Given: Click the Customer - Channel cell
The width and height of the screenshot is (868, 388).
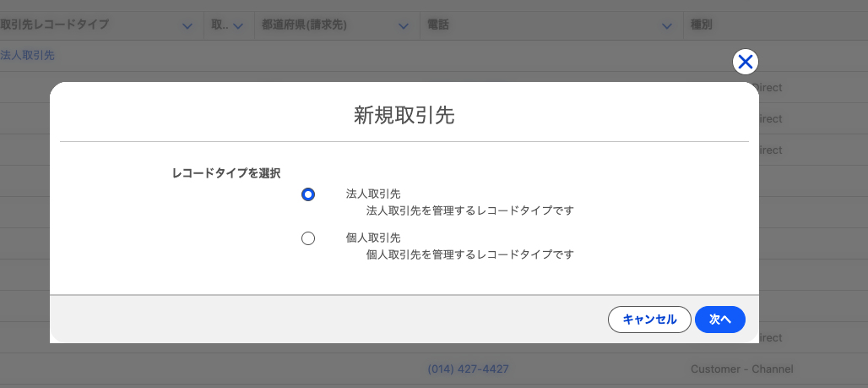Looking at the screenshot, I should (x=742, y=369).
